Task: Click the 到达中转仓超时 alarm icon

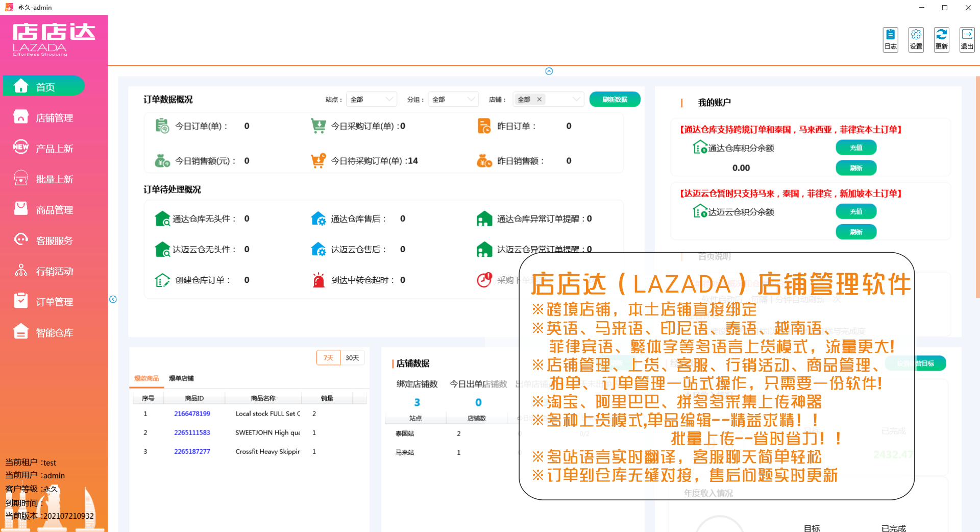Action: tap(318, 280)
